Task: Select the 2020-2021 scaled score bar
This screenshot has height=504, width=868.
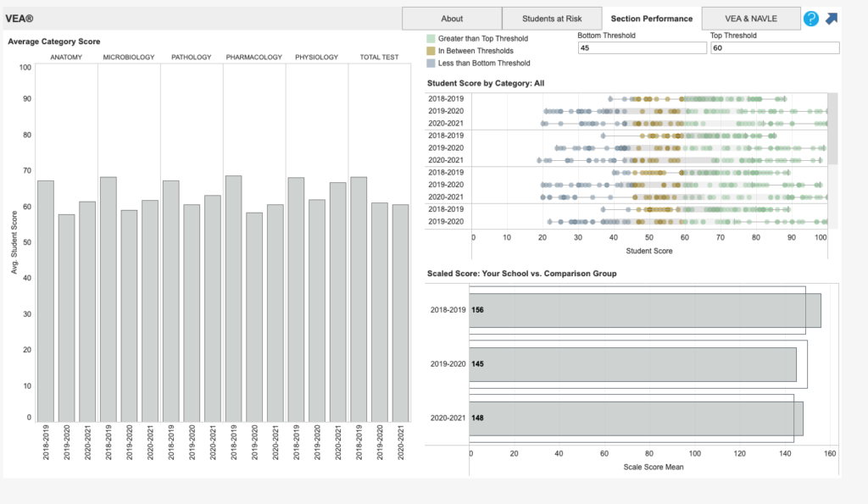Action: [636, 418]
